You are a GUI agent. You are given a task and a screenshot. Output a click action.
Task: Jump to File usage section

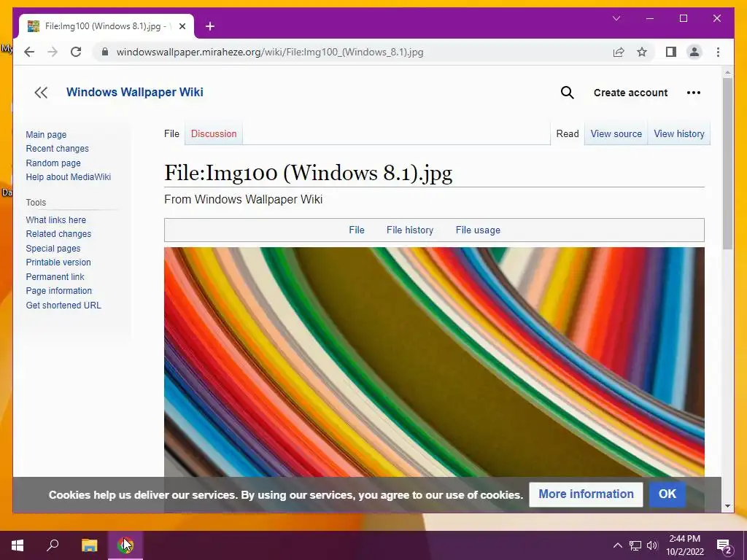coord(478,230)
